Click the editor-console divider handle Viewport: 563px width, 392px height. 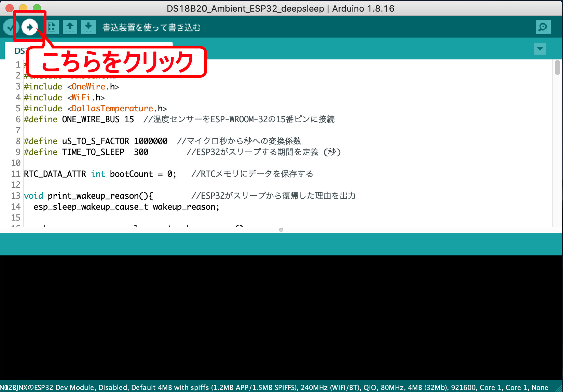click(x=281, y=230)
